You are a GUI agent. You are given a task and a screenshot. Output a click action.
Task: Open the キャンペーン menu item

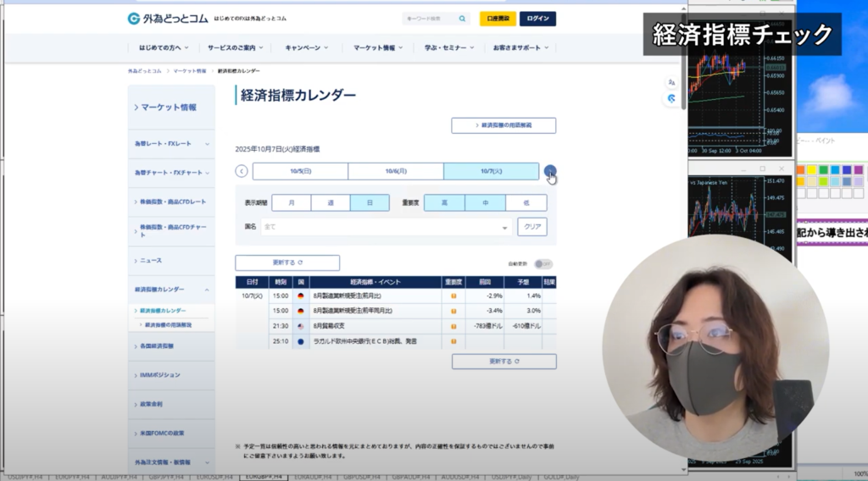point(306,48)
